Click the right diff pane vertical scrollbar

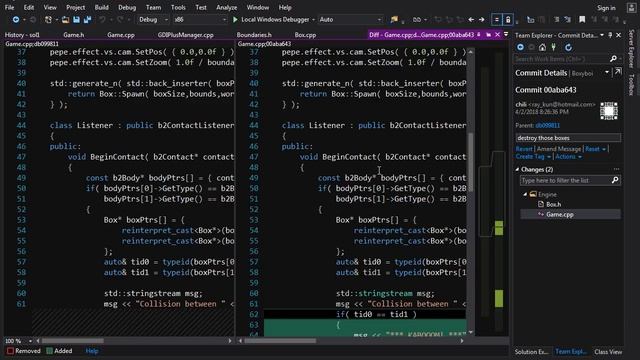point(471,192)
